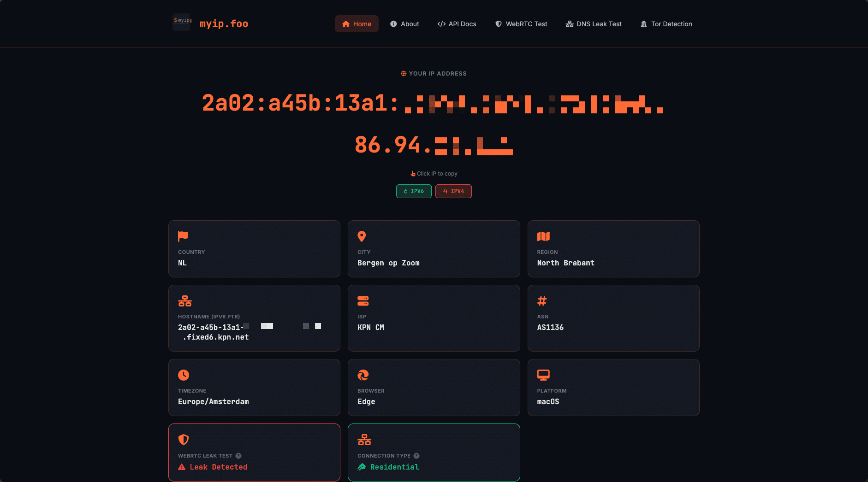This screenshot has height=482, width=868.
Task: Click the macOS platform value
Action: pyautogui.click(x=548, y=402)
